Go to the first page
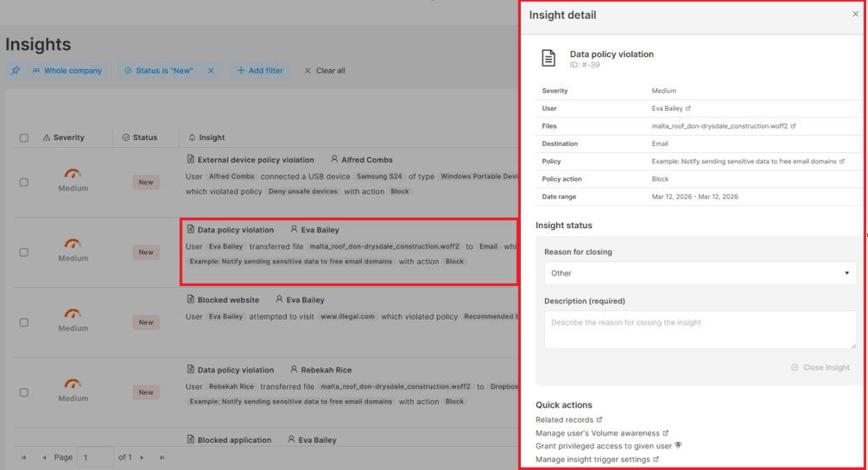This screenshot has width=868, height=470. coord(24,457)
